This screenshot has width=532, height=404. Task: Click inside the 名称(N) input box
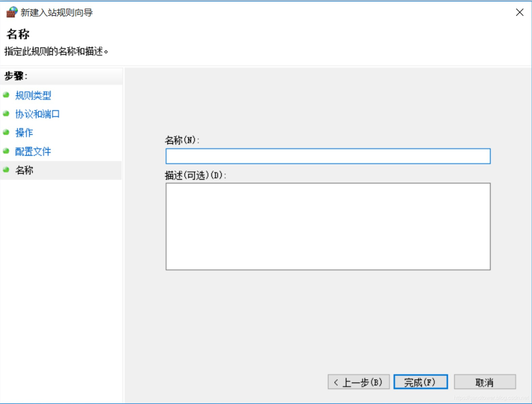tap(327, 156)
